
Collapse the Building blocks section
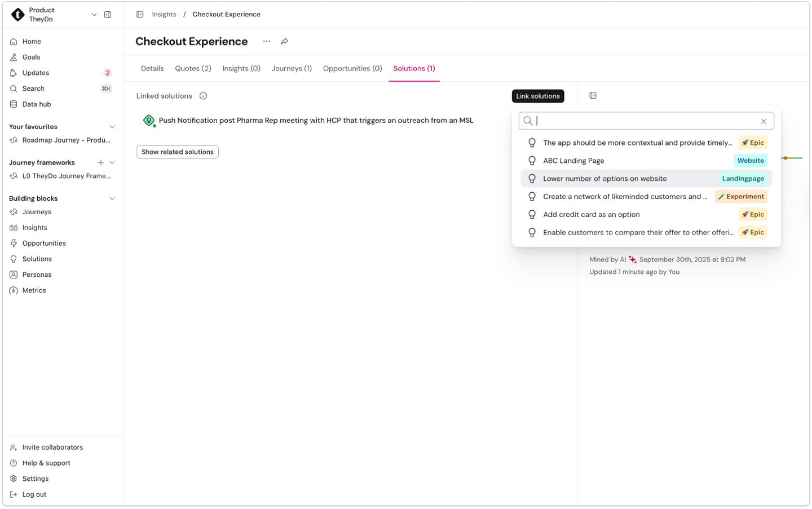pos(112,198)
